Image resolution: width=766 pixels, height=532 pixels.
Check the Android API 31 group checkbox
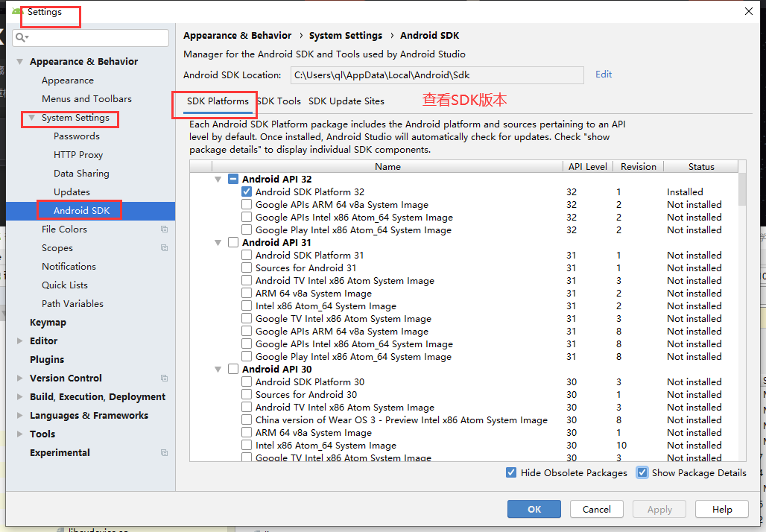(233, 242)
